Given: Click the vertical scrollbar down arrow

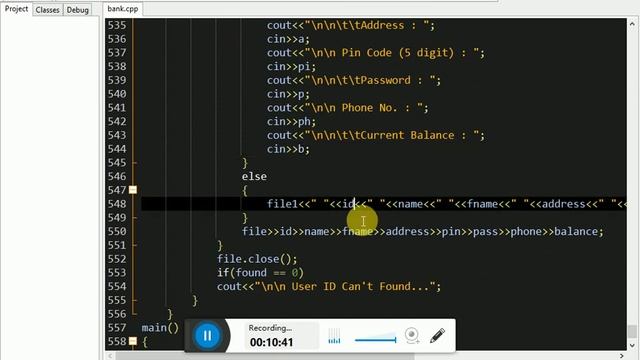Looking at the screenshot, I should tap(632, 345).
